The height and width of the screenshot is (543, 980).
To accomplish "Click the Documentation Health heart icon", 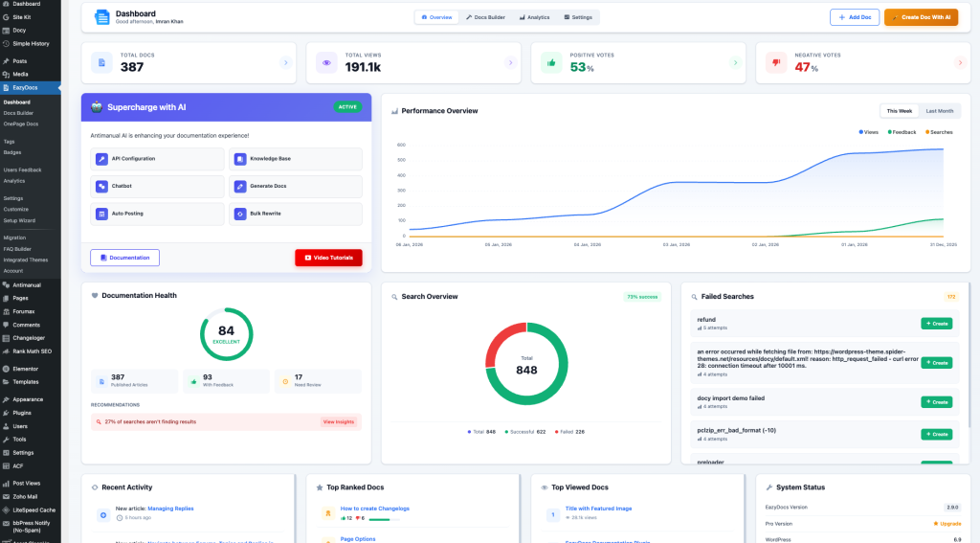I will pos(95,295).
